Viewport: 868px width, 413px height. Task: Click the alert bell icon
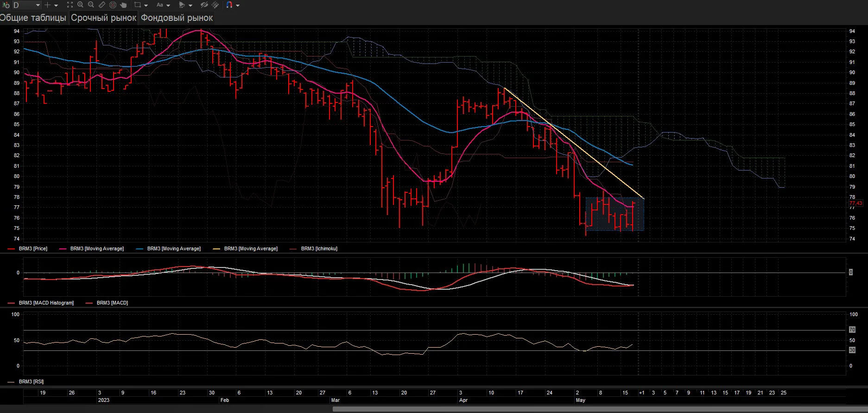[x=182, y=5]
